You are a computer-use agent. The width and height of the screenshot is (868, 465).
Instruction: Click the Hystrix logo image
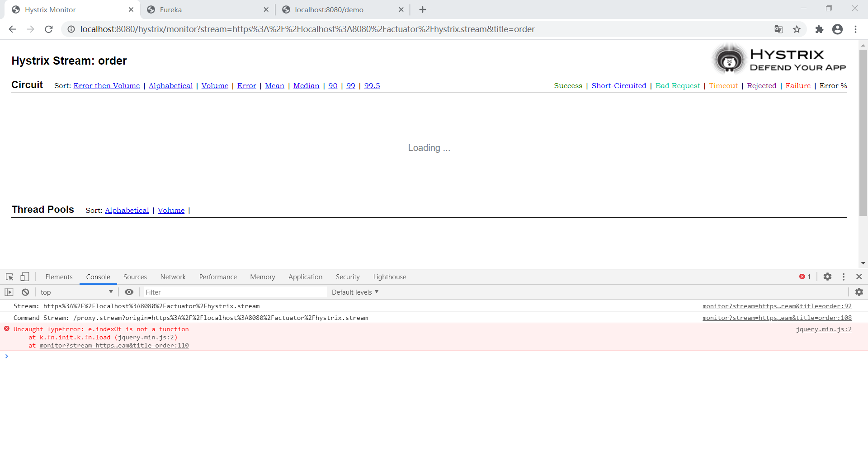[x=779, y=59]
